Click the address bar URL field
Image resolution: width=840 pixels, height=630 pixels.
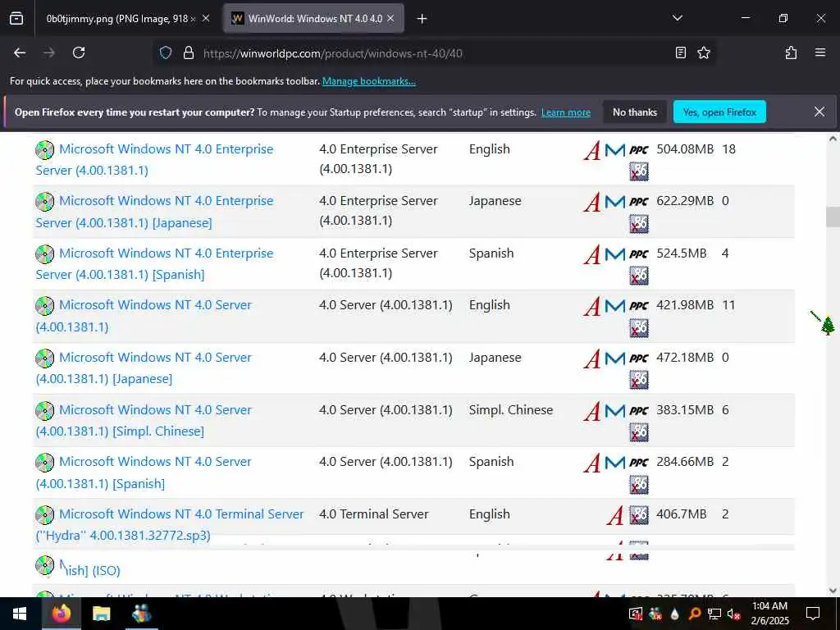pos(434,53)
